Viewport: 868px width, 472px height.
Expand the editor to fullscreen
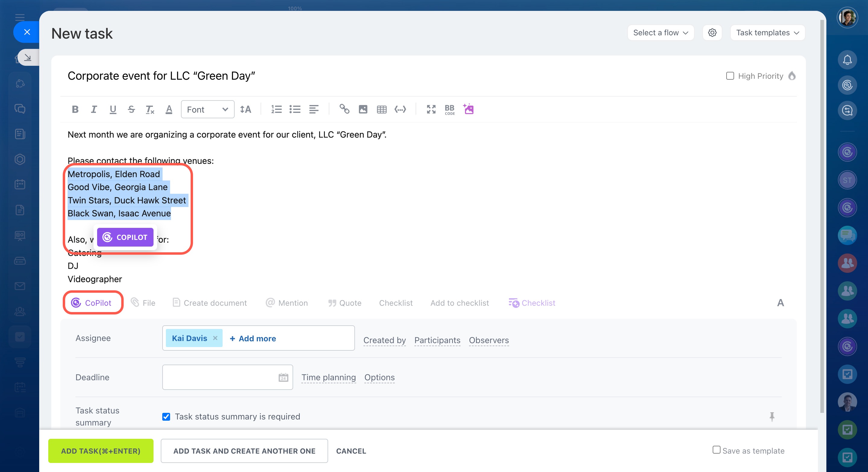tap(431, 109)
